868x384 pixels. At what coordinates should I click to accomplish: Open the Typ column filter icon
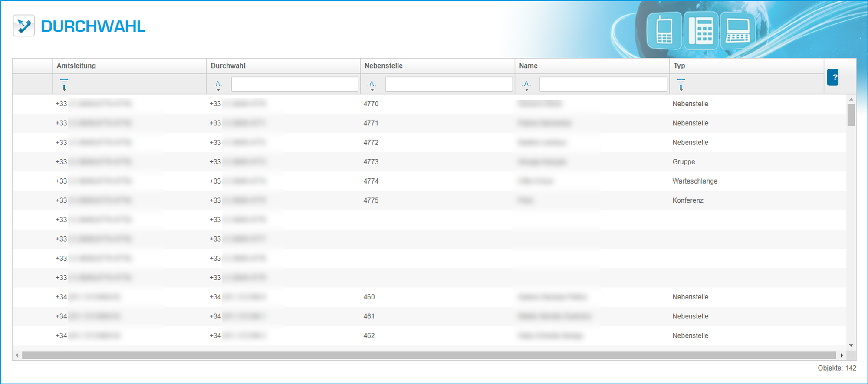681,85
